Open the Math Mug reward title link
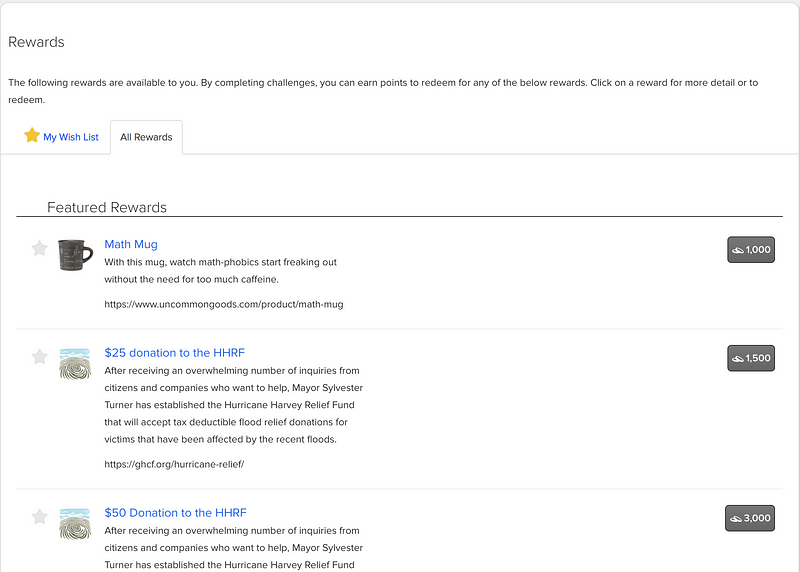The width and height of the screenshot is (800, 572). point(131,244)
